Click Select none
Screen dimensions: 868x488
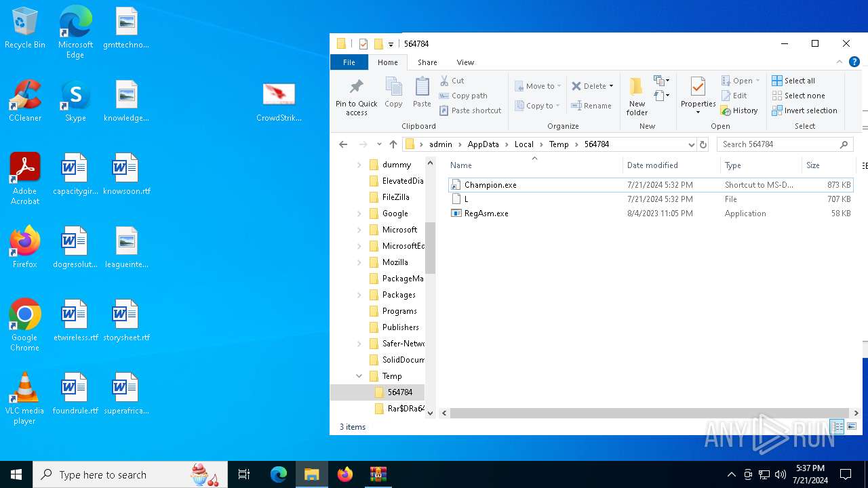798,96
